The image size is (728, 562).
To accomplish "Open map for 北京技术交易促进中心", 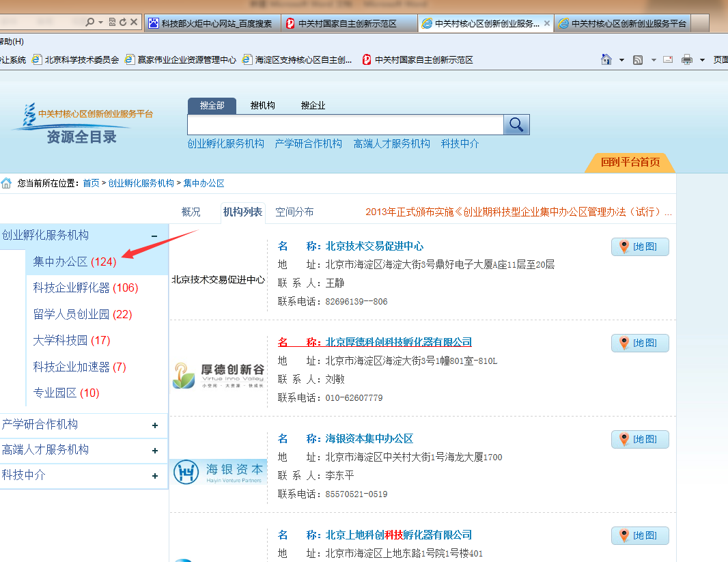I will coord(640,247).
